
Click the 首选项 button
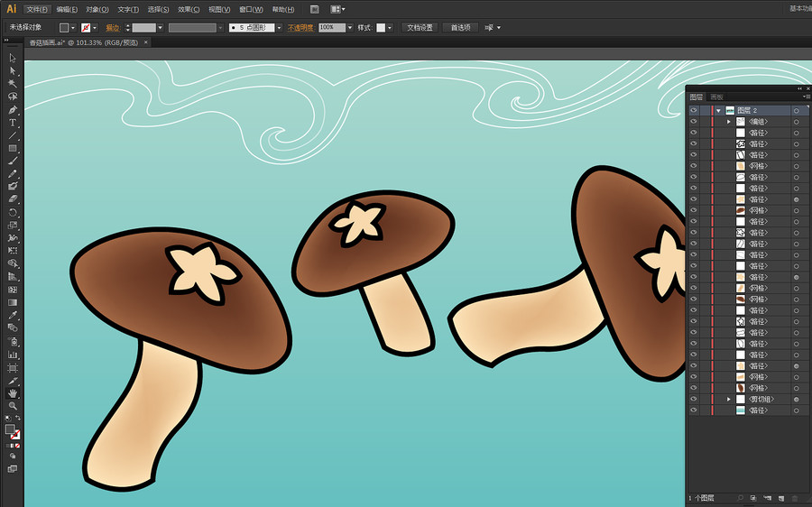[x=460, y=28]
